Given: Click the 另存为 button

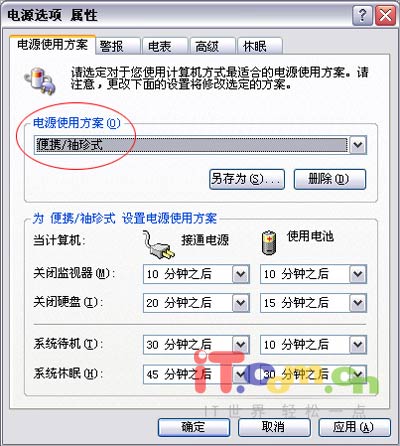Looking at the screenshot, I should (x=247, y=179).
